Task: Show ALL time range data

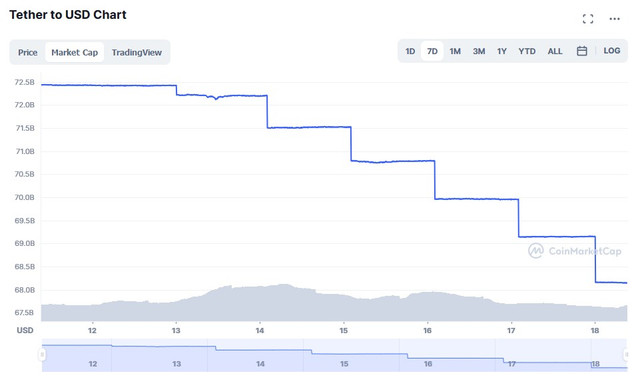Action: click(554, 51)
